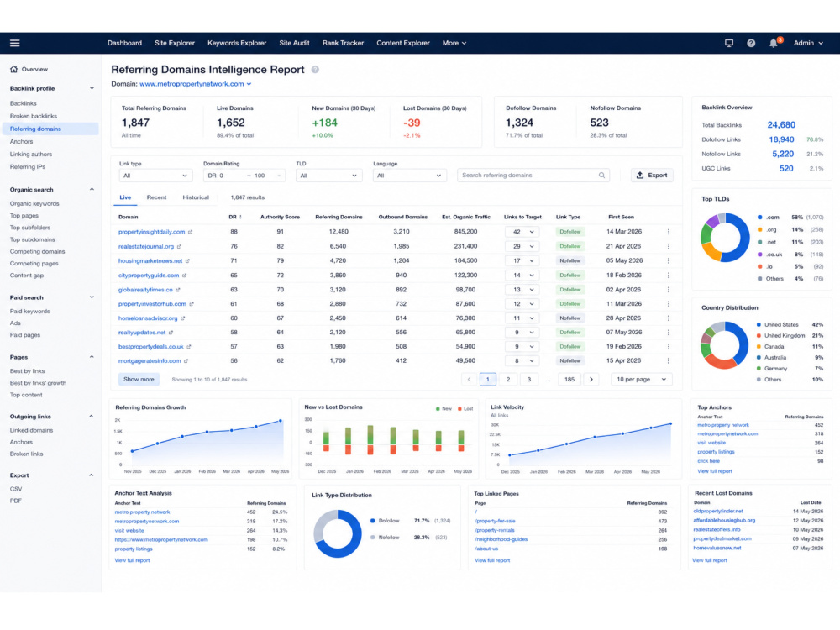Open external link icon for homeloansadvisor.org
This screenshot has width=840, height=630.
coord(182,318)
